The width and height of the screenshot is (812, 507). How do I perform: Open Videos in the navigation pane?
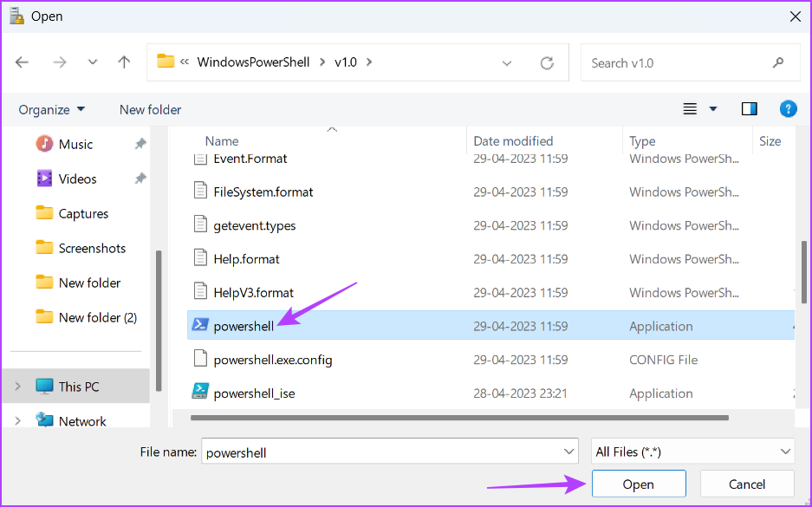pyautogui.click(x=77, y=179)
